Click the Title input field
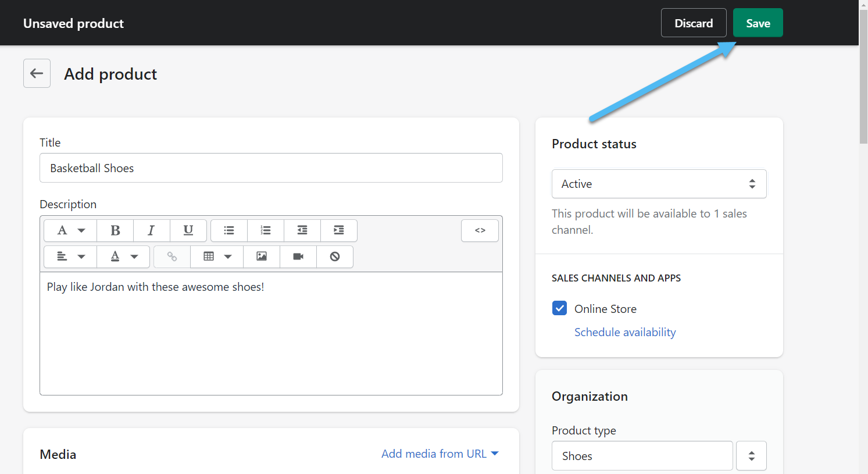This screenshot has width=868, height=474. point(271,168)
